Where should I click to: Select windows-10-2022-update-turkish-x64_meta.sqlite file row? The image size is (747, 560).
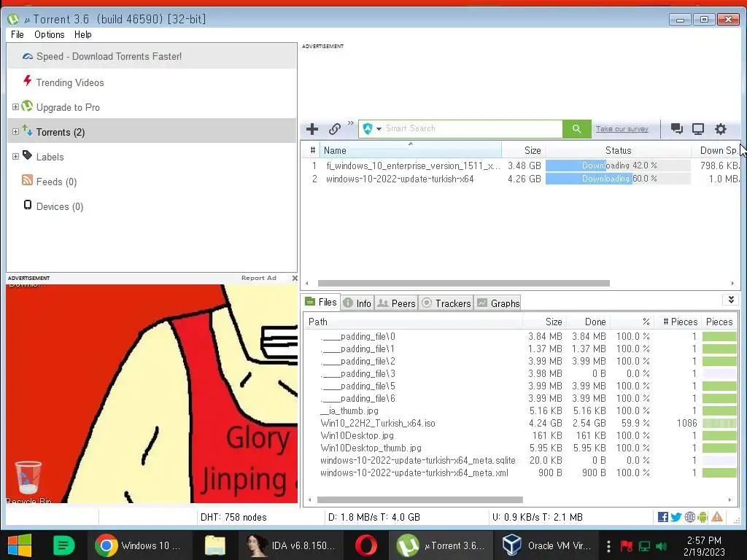point(520,461)
